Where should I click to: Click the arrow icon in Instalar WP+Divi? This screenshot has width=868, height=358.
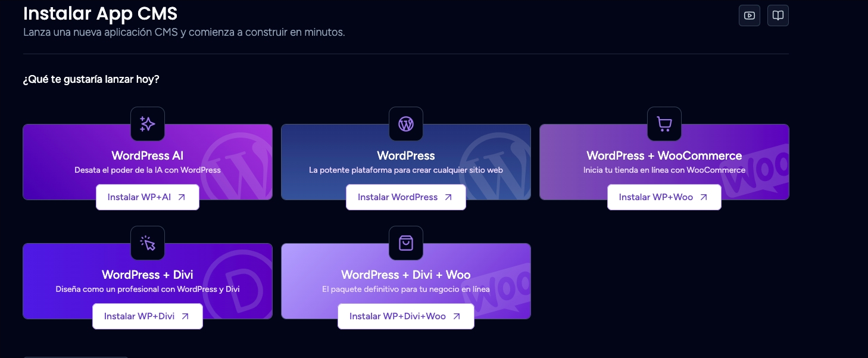point(185,316)
